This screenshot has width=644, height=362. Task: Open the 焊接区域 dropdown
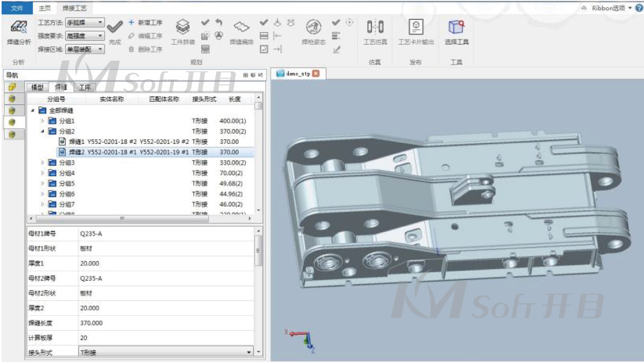pos(85,49)
